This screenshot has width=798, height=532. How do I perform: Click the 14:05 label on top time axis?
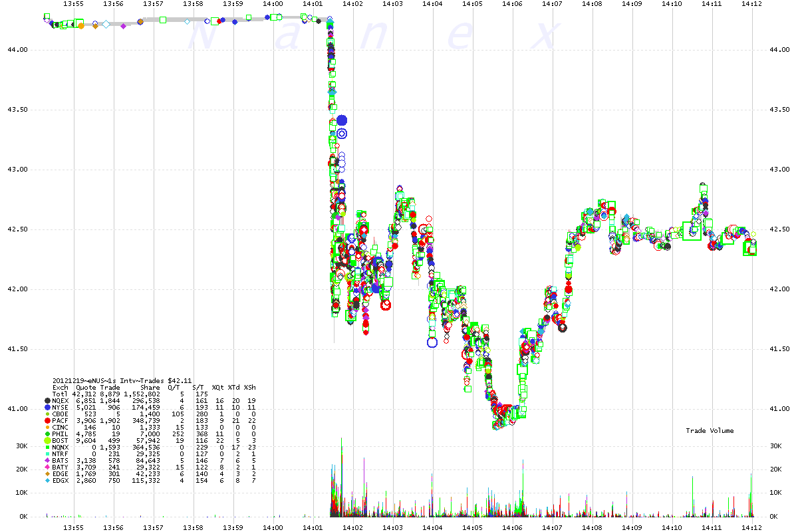(x=472, y=4)
